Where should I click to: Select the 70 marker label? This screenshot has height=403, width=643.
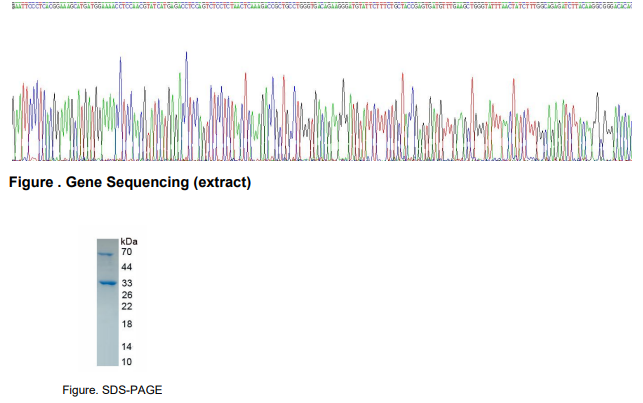pyautogui.click(x=127, y=252)
